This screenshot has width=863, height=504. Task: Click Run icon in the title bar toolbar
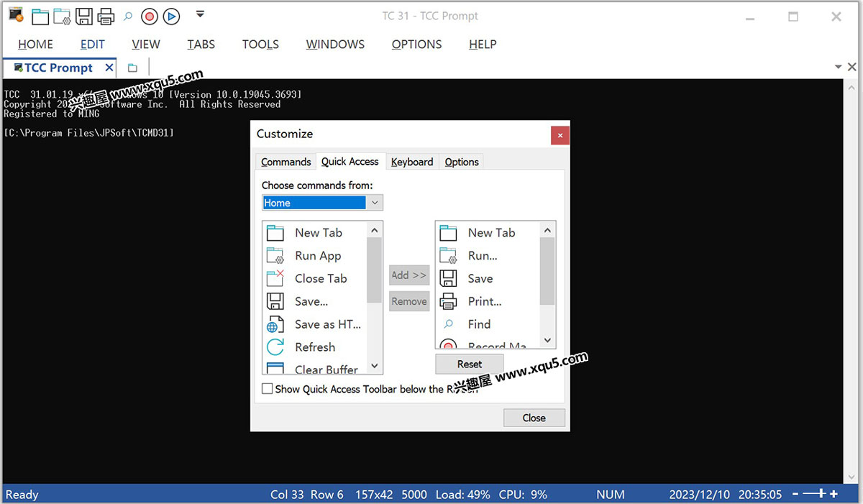coord(62,16)
